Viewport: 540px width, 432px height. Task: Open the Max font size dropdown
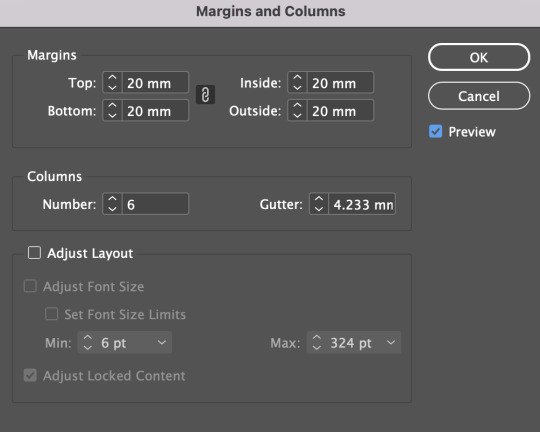pyautogui.click(x=391, y=342)
